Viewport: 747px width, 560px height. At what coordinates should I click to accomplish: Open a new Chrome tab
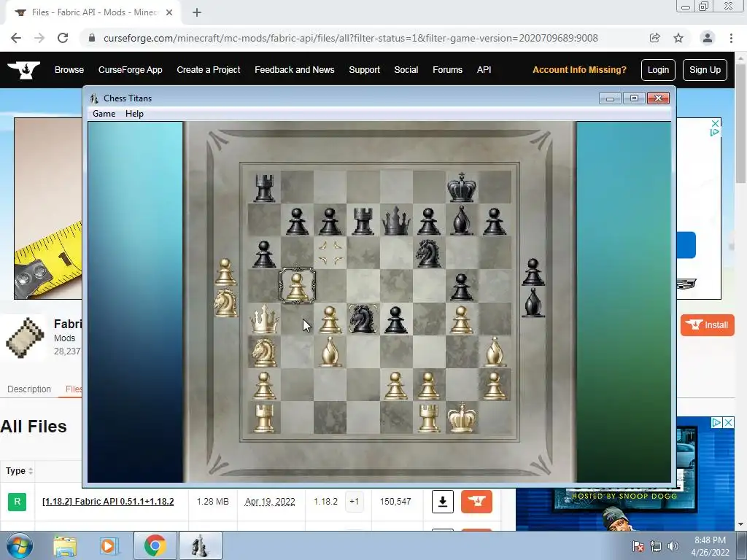[x=197, y=13]
